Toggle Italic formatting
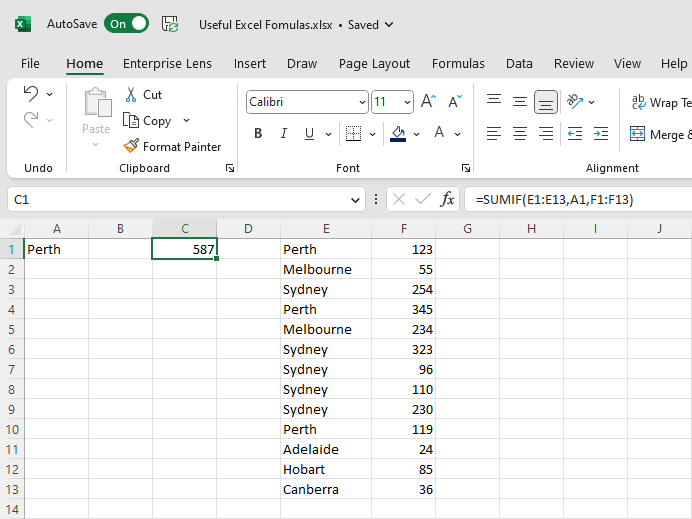 pos(284,134)
